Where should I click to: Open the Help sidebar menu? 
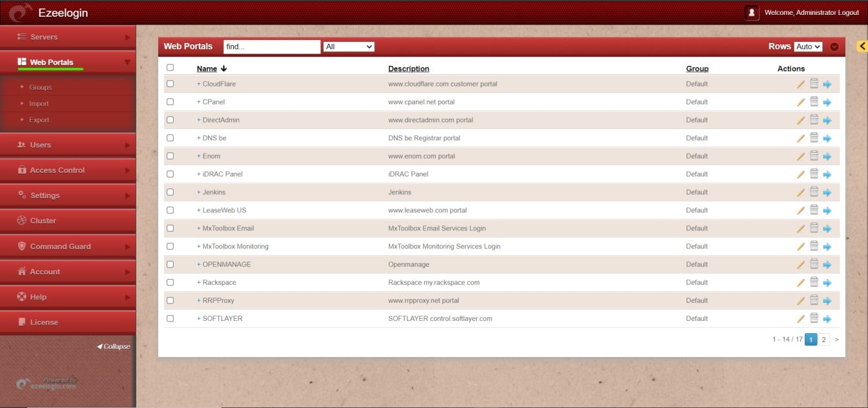(68, 297)
